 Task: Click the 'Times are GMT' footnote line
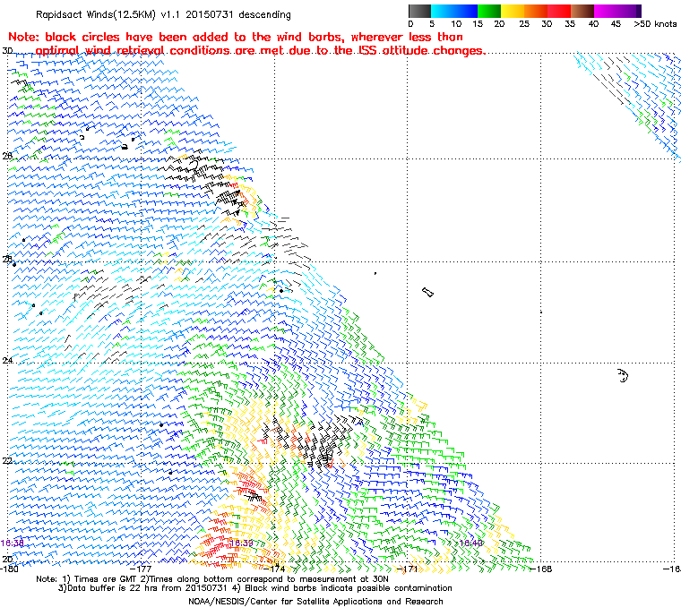(x=212, y=579)
